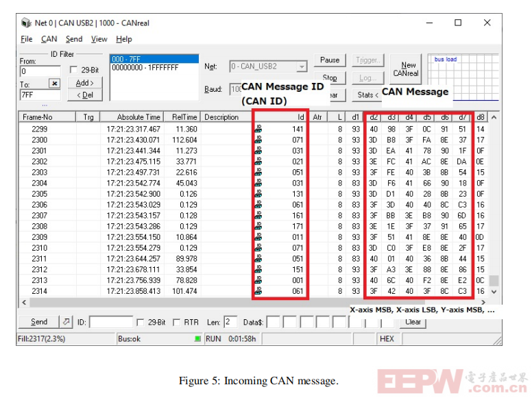The height and width of the screenshot is (398, 532).
Task: Click the Pause button
Action: [x=330, y=60]
